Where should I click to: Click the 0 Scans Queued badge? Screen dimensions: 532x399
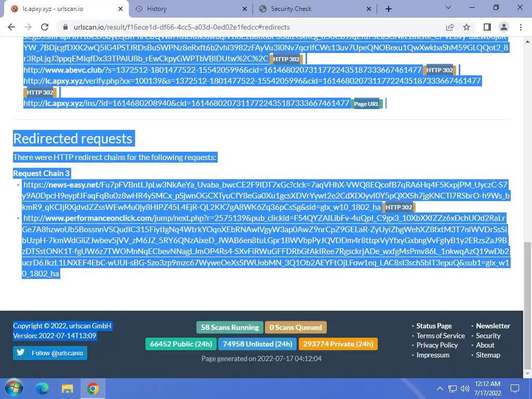[296, 327]
